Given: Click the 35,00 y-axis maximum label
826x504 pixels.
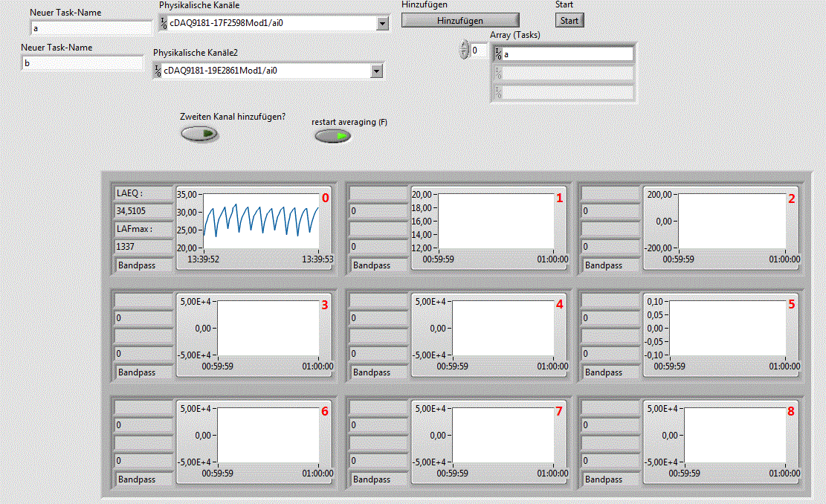Looking at the screenshot, I should (x=187, y=194).
